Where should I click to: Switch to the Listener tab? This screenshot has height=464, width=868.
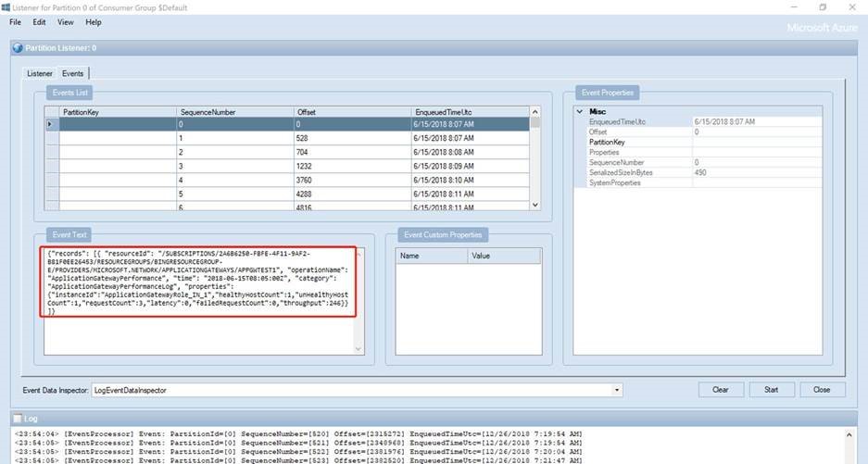[40, 73]
